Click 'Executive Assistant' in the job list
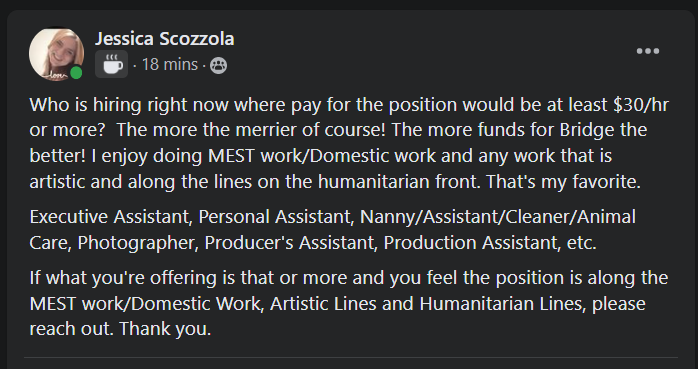 coord(109,217)
